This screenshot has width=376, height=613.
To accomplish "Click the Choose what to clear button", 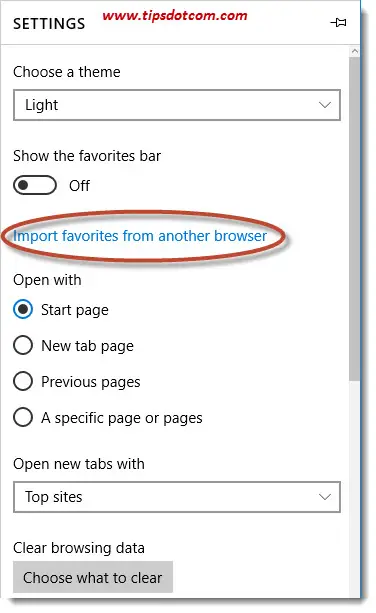I will tap(93, 577).
